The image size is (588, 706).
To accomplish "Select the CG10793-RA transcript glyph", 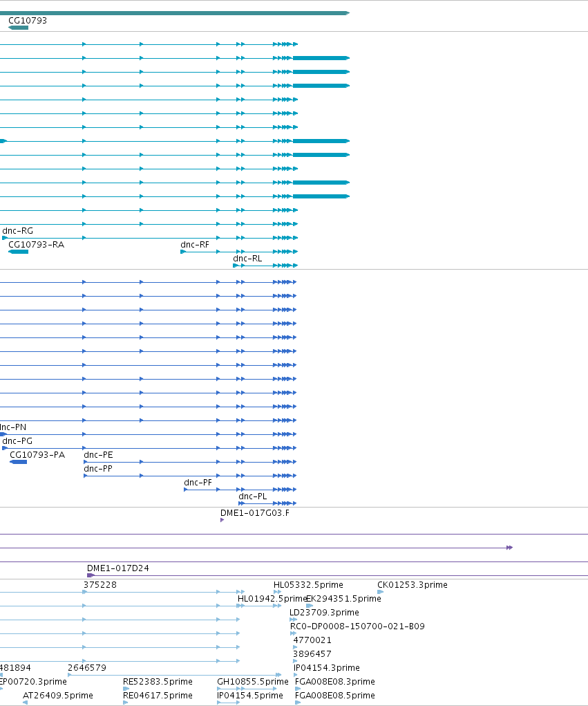I will [x=18, y=252].
